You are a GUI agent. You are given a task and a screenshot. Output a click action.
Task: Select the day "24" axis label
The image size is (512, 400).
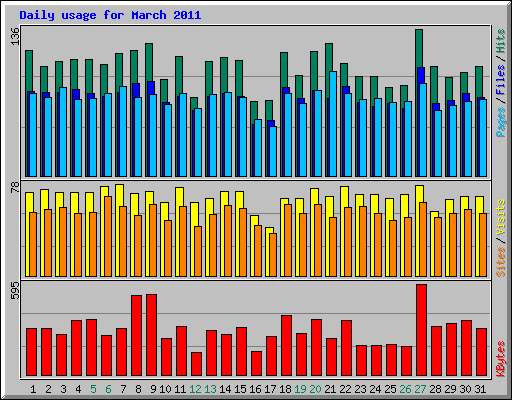(375, 389)
